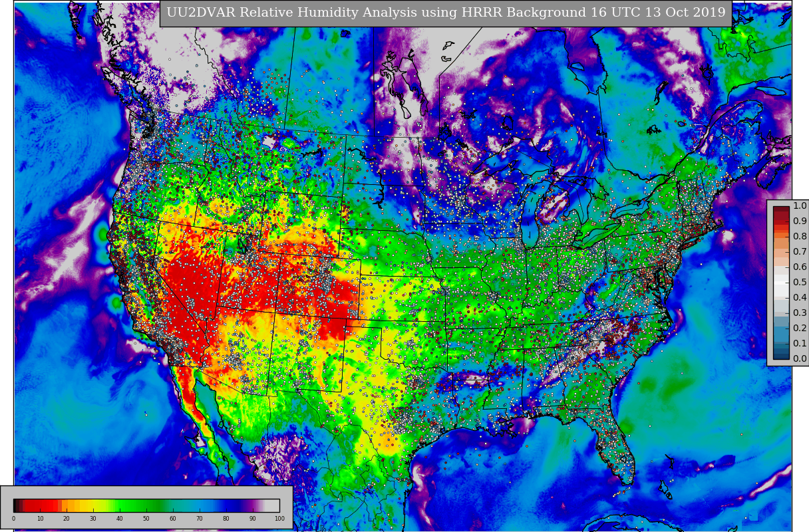809x532 pixels.
Task: Click the 60 tick label on the humidity colorbar
Action: pos(173,519)
